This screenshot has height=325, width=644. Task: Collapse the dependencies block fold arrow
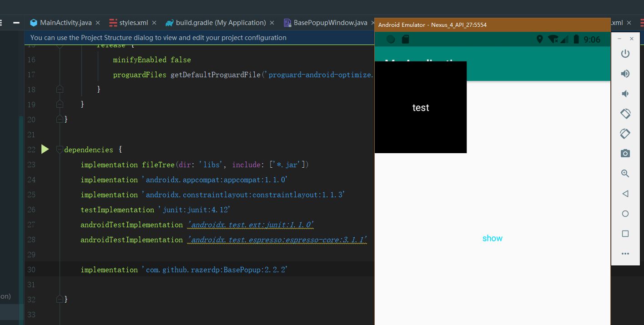pyautogui.click(x=59, y=148)
